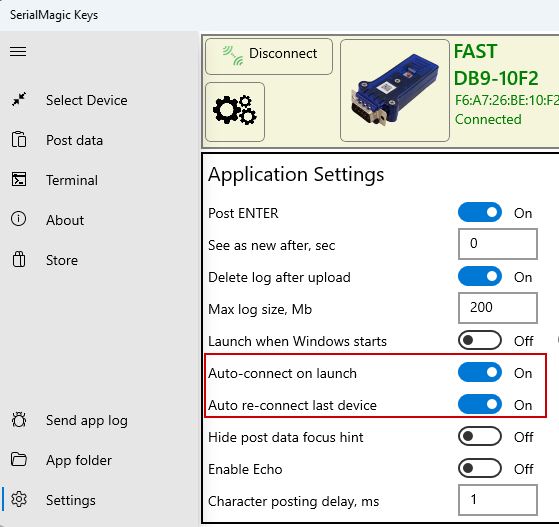Click the Application Settings heading
This screenshot has height=527, width=559.
click(296, 175)
